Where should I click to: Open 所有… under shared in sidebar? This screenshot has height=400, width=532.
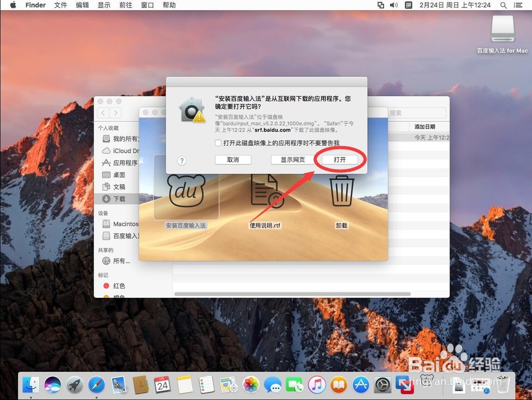tap(117, 261)
